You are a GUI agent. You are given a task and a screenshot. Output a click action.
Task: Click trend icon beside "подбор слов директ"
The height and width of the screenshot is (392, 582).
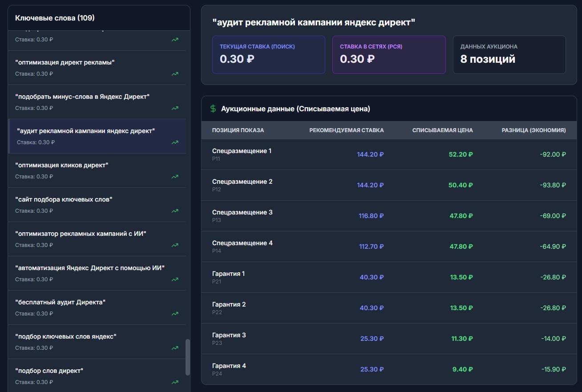click(175, 382)
